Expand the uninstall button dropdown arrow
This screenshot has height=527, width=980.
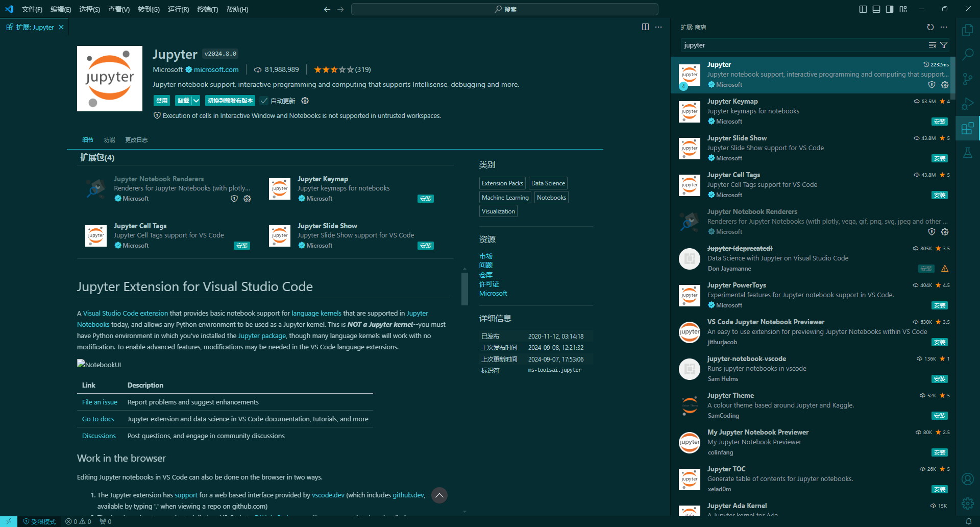click(x=196, y=101)
